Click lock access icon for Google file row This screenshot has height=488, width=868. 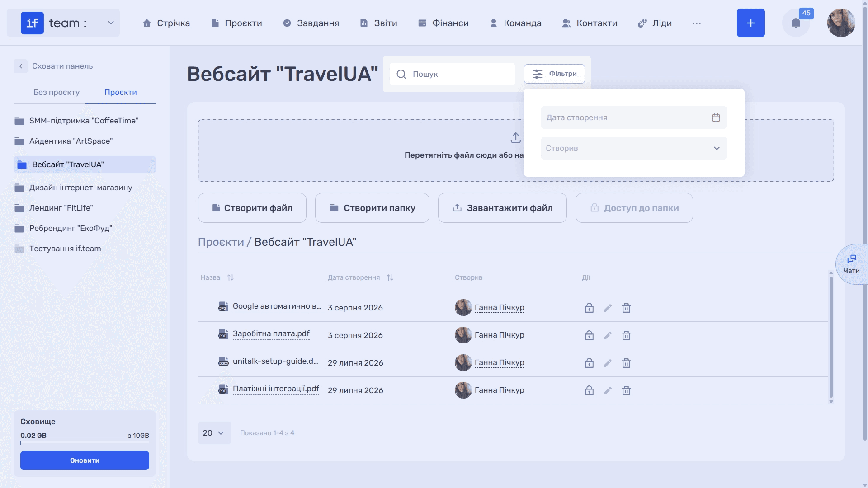(x=589, y=307)
